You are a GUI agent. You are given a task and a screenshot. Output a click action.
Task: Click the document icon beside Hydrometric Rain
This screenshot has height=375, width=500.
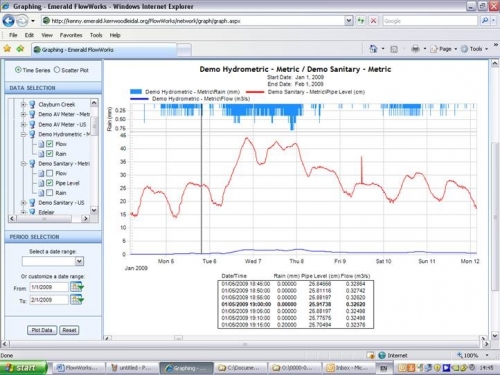41,154
